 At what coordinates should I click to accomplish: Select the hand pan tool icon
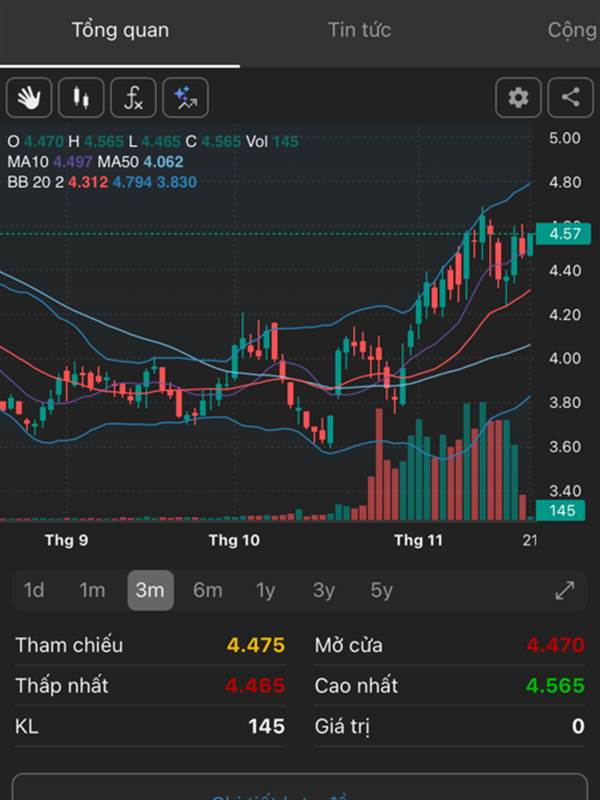pos(29,97)
